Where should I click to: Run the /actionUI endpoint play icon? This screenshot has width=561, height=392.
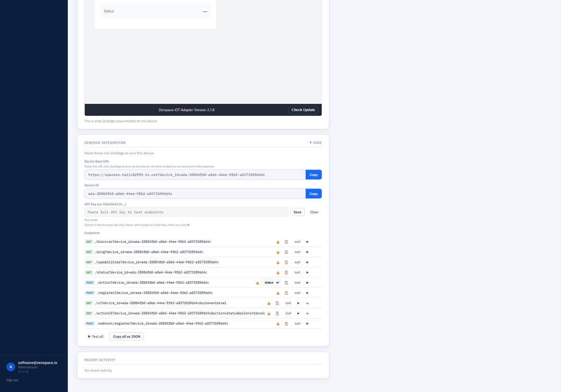point(298,314)
